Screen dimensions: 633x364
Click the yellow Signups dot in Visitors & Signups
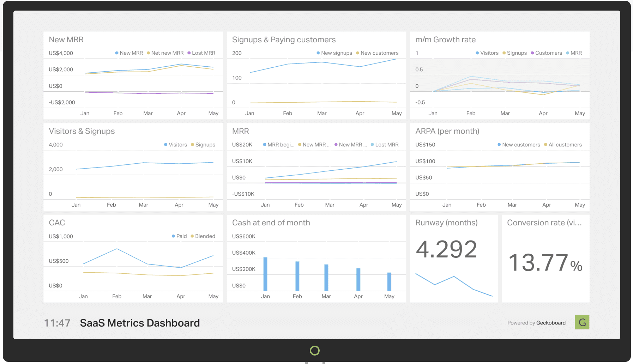(192, 145)
